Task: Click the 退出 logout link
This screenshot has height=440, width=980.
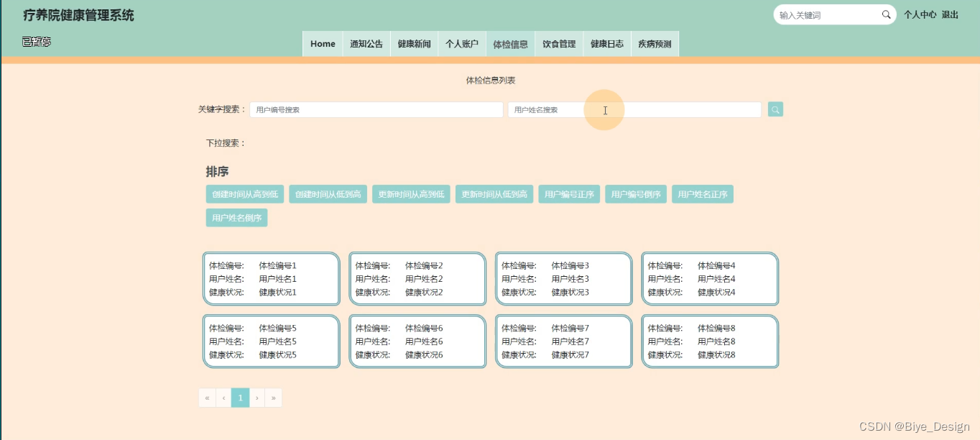Action: [x=950, y=14]
